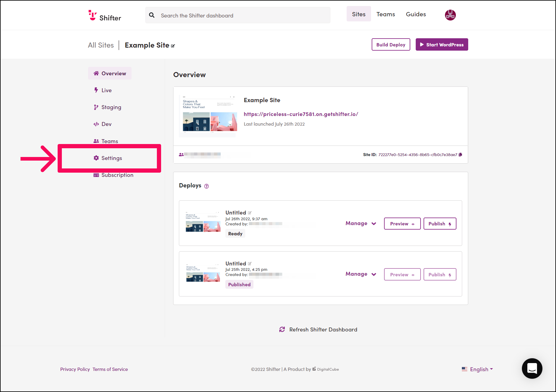Click the All Sites breadcrumb link
Image resolution: width=556 pixels, height=392 pixels.
coord(101,45)
